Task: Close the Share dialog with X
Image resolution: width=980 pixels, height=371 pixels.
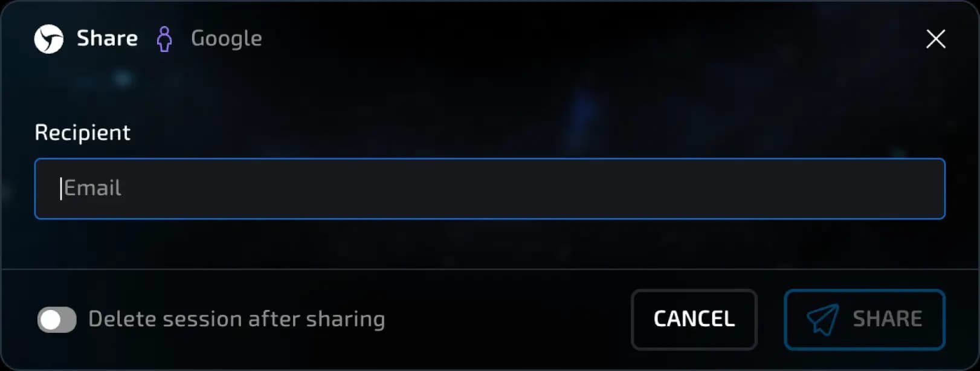Action: point(936,39)
